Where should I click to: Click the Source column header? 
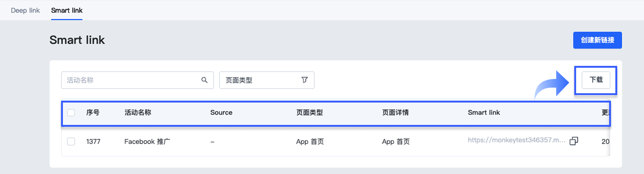point(221,112)
